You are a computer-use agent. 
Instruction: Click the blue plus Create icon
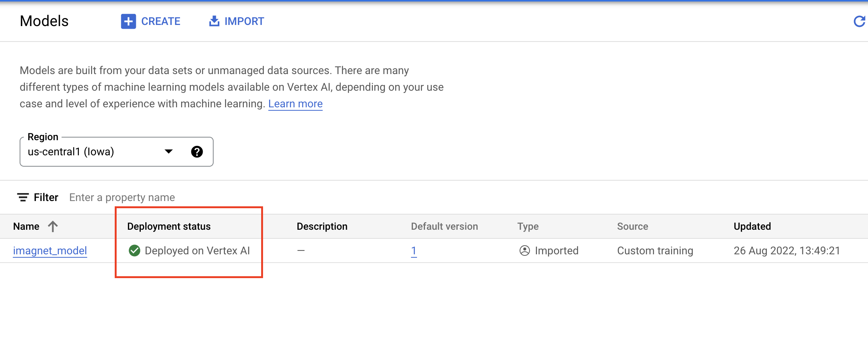(x=128, y=22)
